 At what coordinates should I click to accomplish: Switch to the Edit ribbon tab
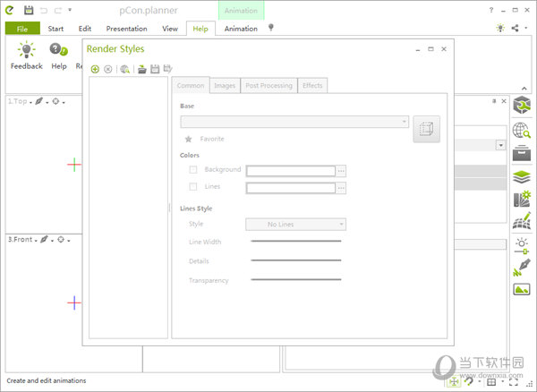[x=85, y=29]
